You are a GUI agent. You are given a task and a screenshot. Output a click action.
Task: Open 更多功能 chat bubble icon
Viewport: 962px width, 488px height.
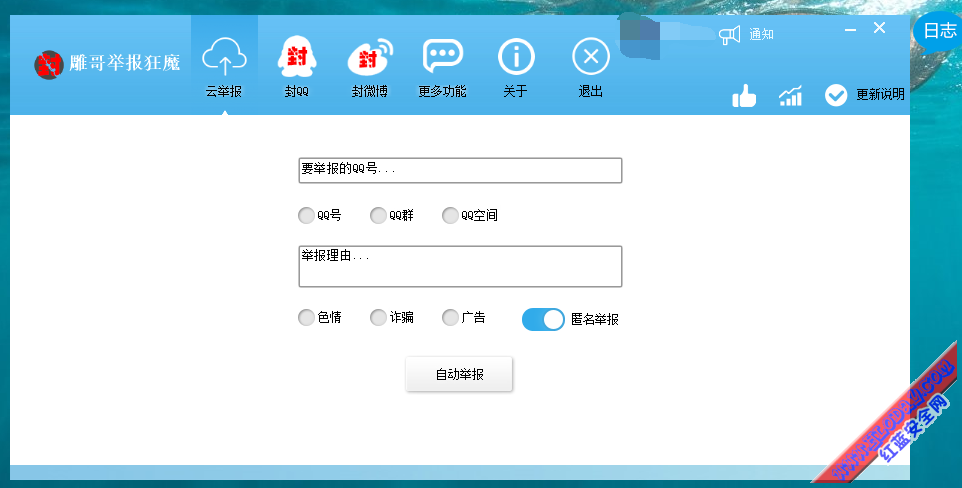[442, 56]
